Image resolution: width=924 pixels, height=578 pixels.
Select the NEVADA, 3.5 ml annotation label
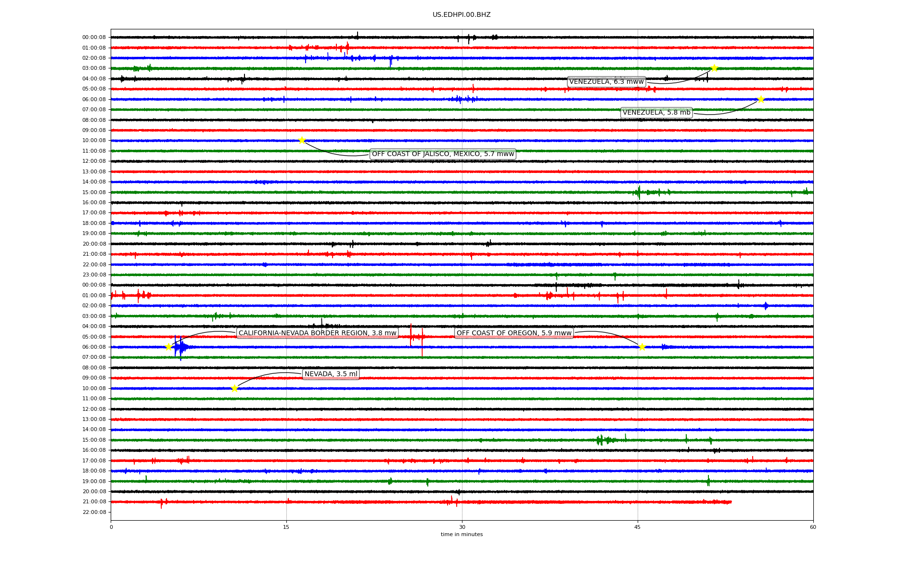[x=331, y=374]
